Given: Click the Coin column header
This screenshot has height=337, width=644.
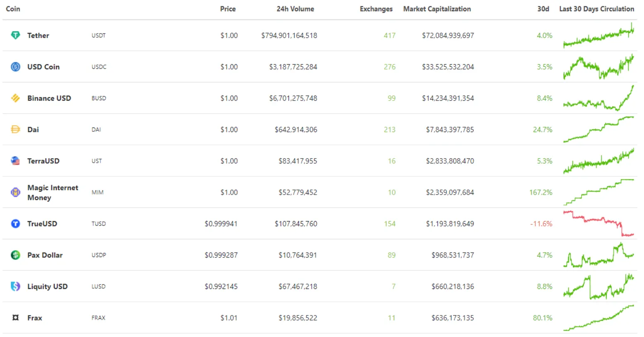Looking at the screenshot, I should pyautogui.click(x=13, y=9).
